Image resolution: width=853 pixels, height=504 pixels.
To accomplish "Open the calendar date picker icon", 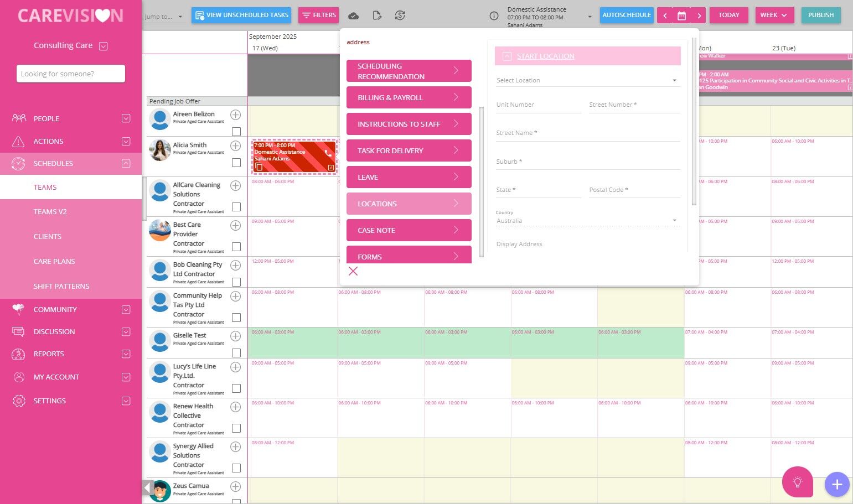I will pos(681,15).
